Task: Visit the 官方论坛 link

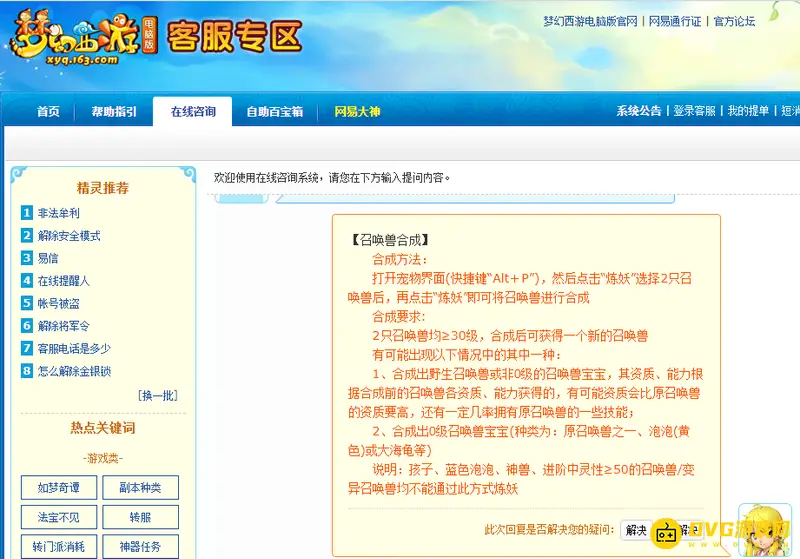Action: coord(734,21)
